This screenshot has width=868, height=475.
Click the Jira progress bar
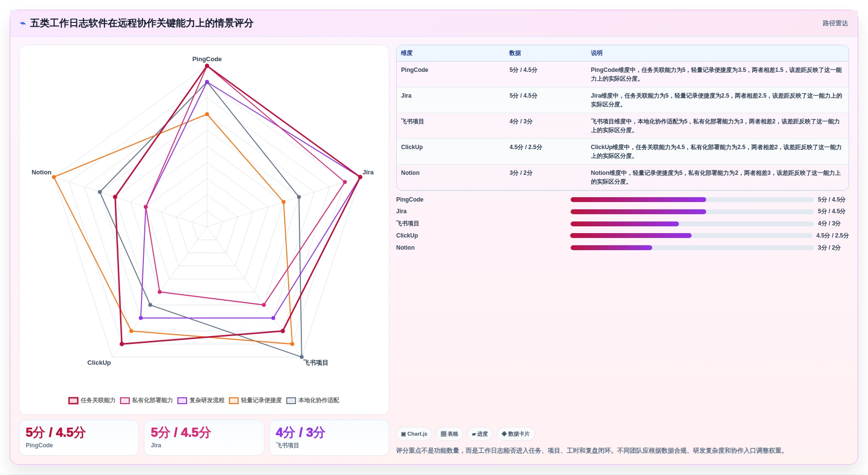click(x=692, y=212)
